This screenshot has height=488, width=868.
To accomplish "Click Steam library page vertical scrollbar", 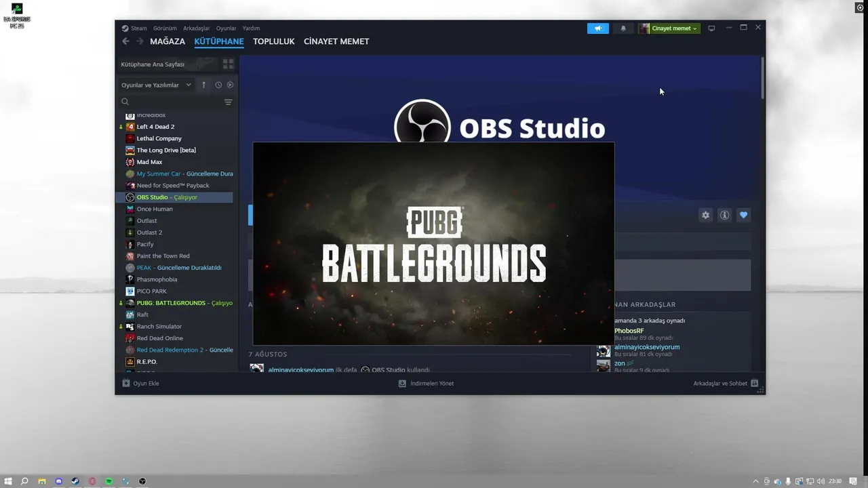I will [762, 78].
